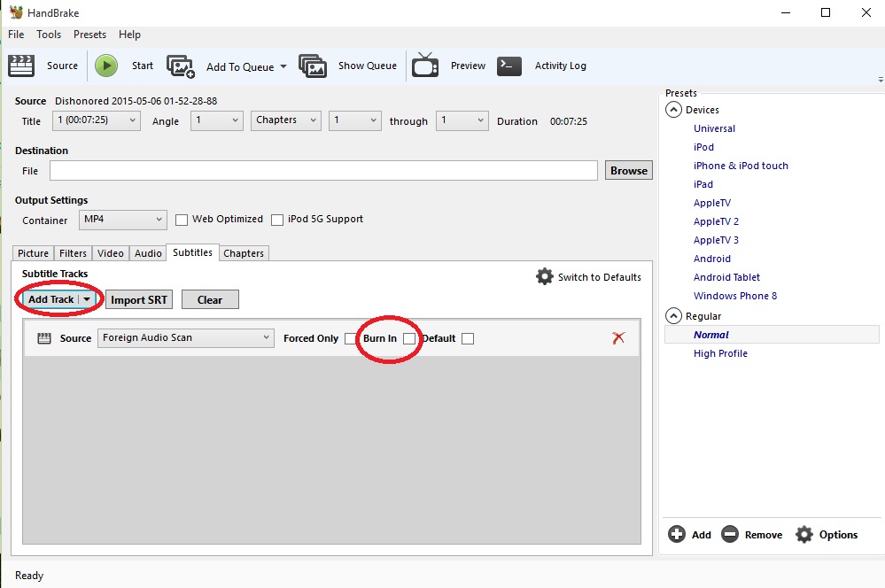This screenshot has width=885, height=588.
Task: Open the Tools menu
Action: [x=49, y=35]
